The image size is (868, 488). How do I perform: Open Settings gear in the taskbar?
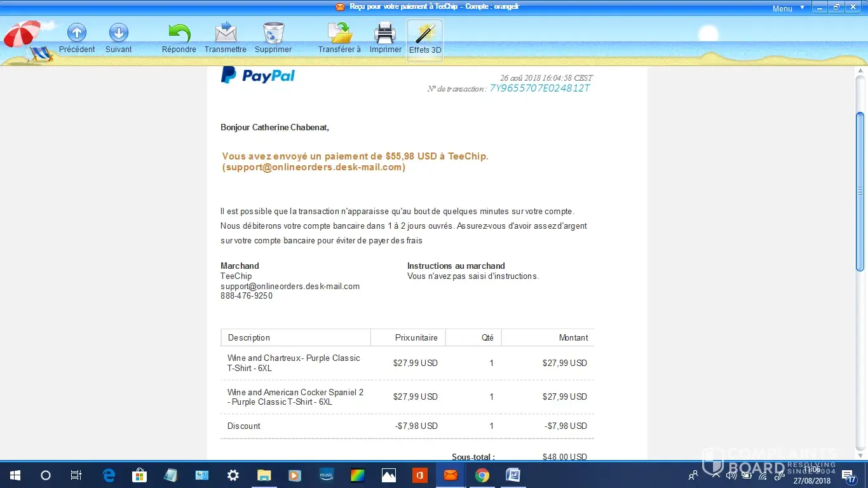tap(233, 475)
